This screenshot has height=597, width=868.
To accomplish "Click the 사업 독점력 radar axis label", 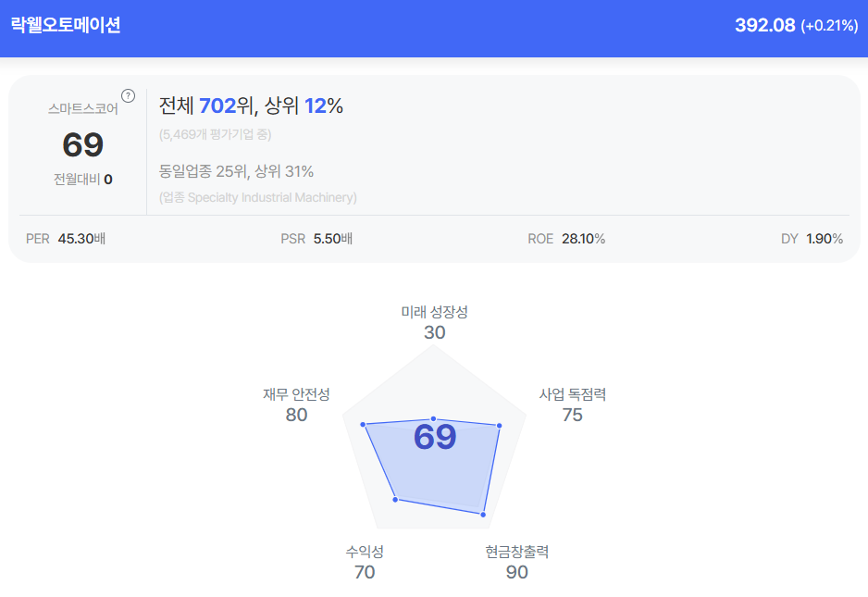I will [x=572, y=394].
